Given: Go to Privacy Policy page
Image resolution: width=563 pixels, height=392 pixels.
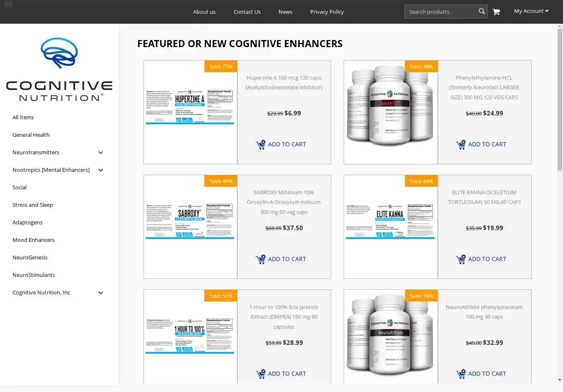Looking at the screenshot, I should (327, 12).
